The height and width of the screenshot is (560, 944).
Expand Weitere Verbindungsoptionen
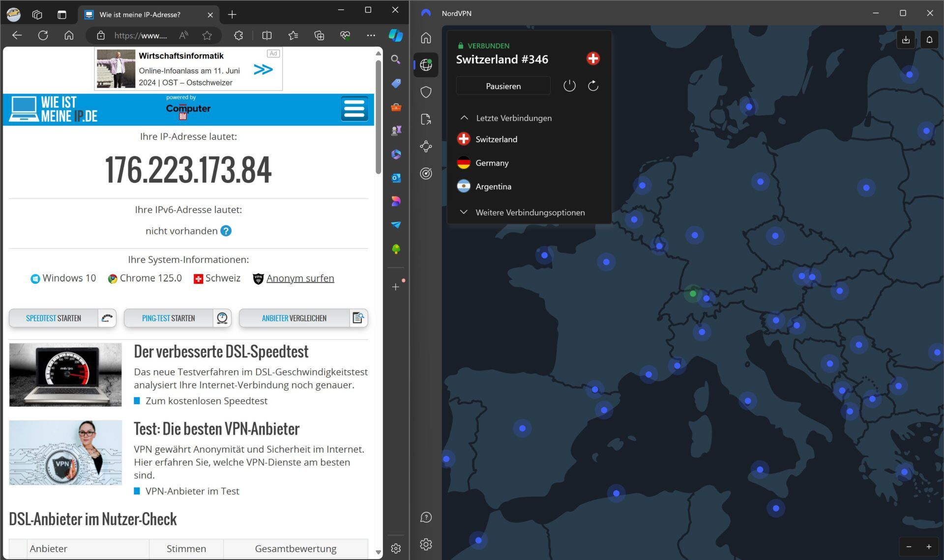tap(521, 212)
